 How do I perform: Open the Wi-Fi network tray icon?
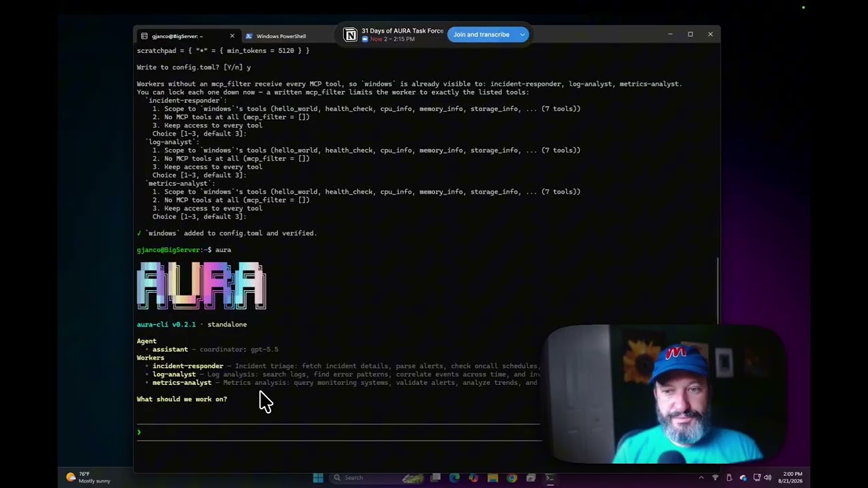(x=715, y=478)
